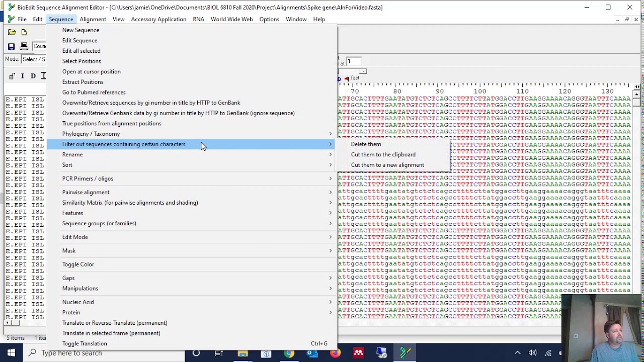The height and width of the screenshot is (362, 644).
Task: Open RNA menu
Action: pos(198,19)
